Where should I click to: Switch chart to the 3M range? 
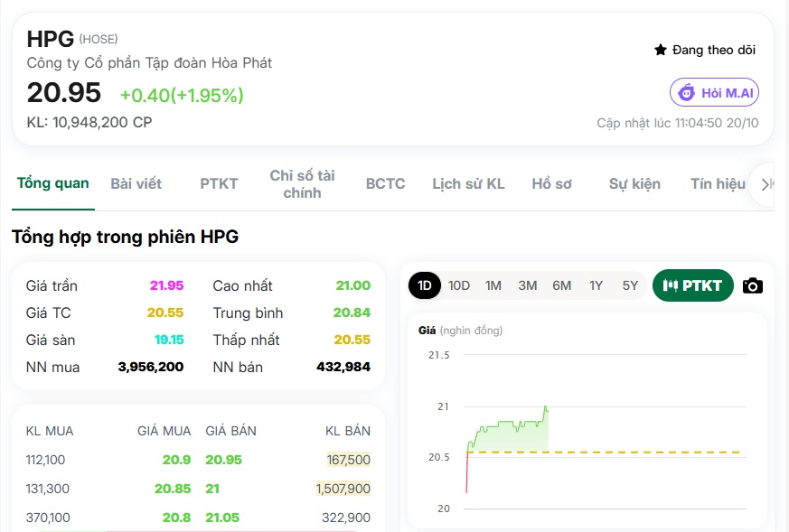(527, 285)
